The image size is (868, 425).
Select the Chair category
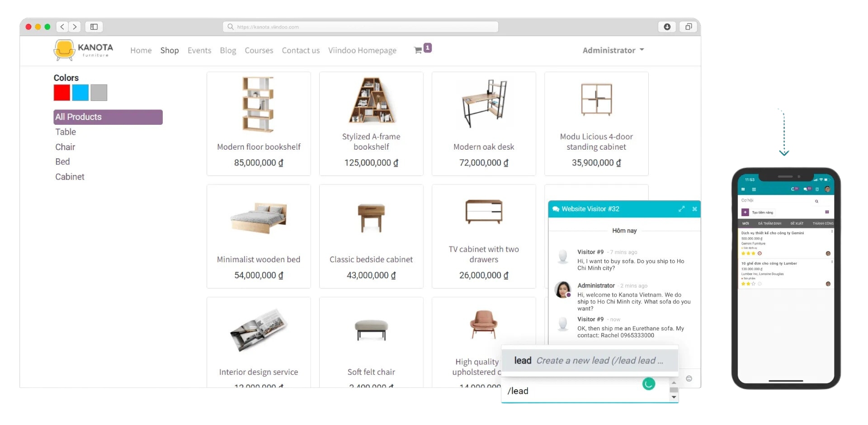click(x=65, y=147)
